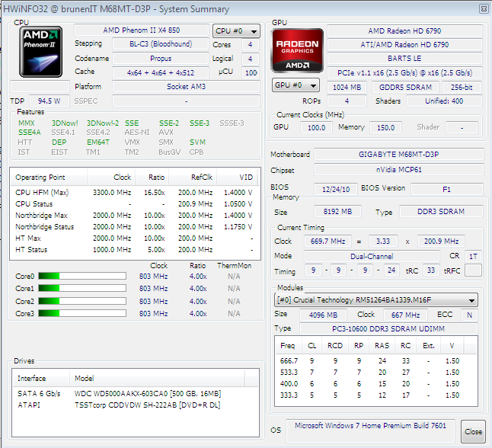
Task: Click the Radeon Graphics AMD logo
Action: click(297, 50)
